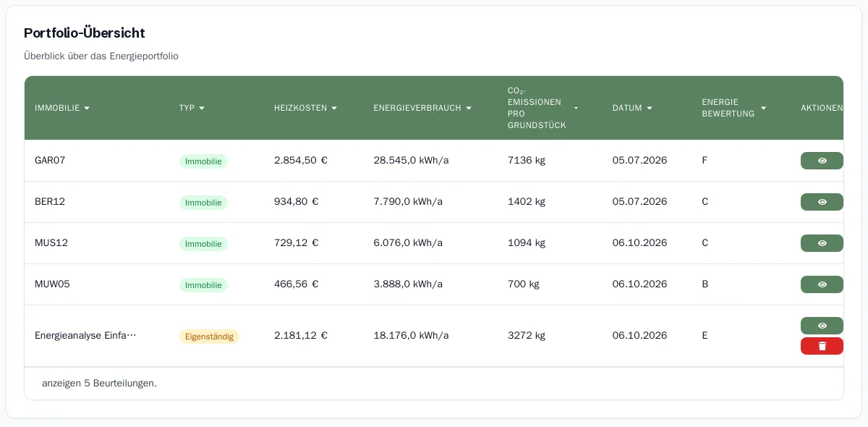Click heating cost 729,12 €

(297, 243)
